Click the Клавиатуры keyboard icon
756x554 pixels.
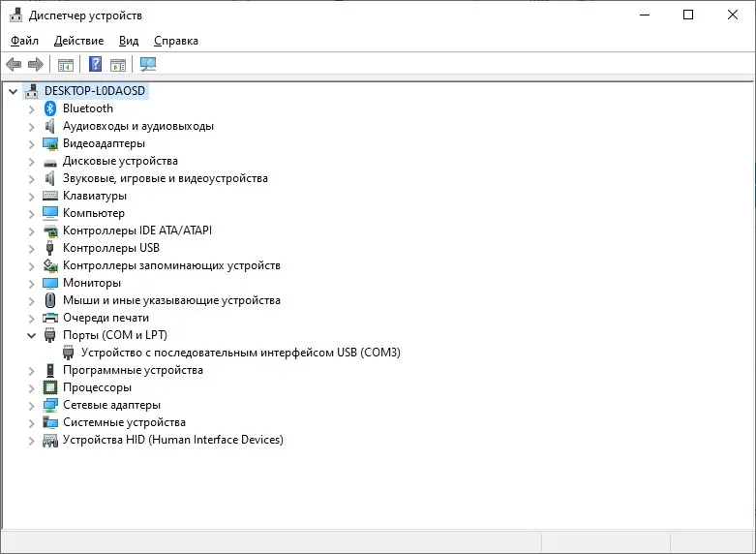click(50, 196)
